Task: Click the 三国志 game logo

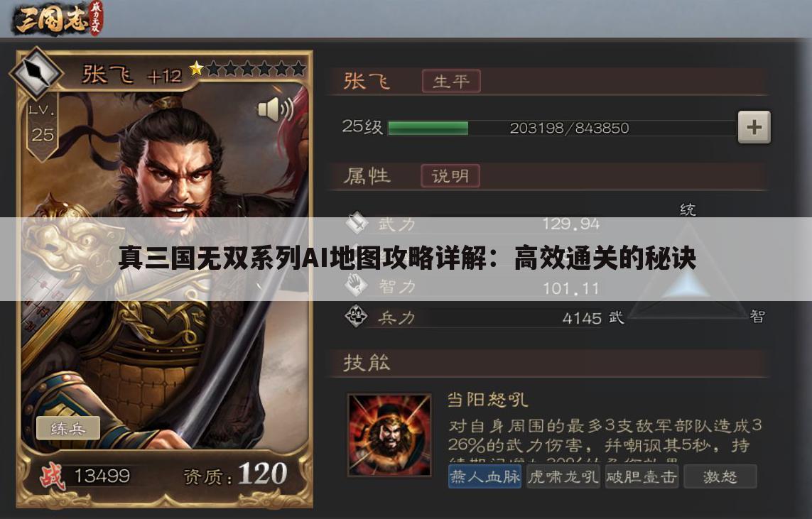Action: [58, 18]
